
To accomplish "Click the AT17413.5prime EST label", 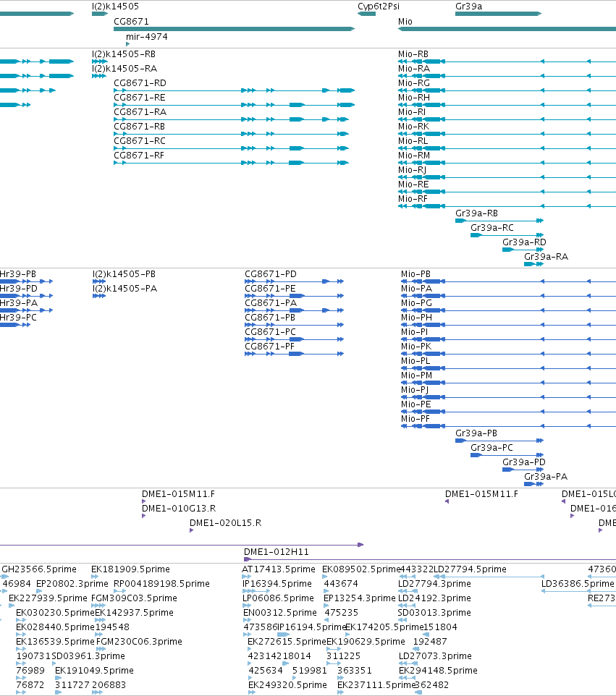I will [279, 569].
